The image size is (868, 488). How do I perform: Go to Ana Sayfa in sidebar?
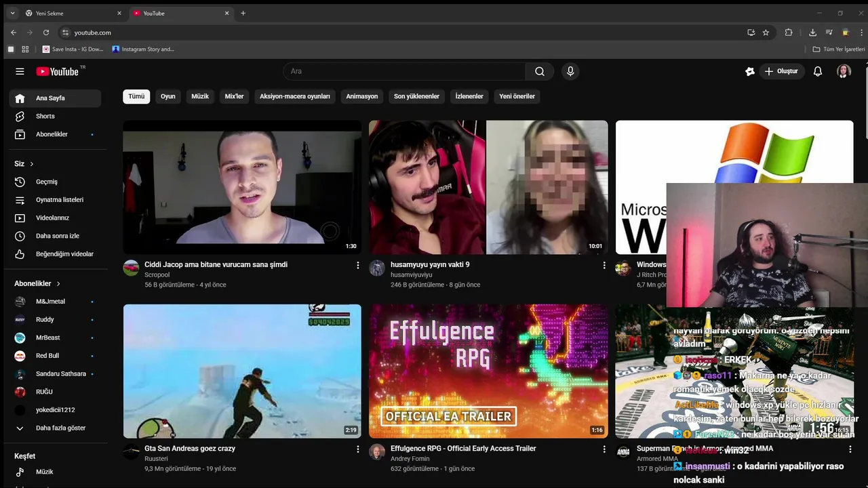coord(55,98)
